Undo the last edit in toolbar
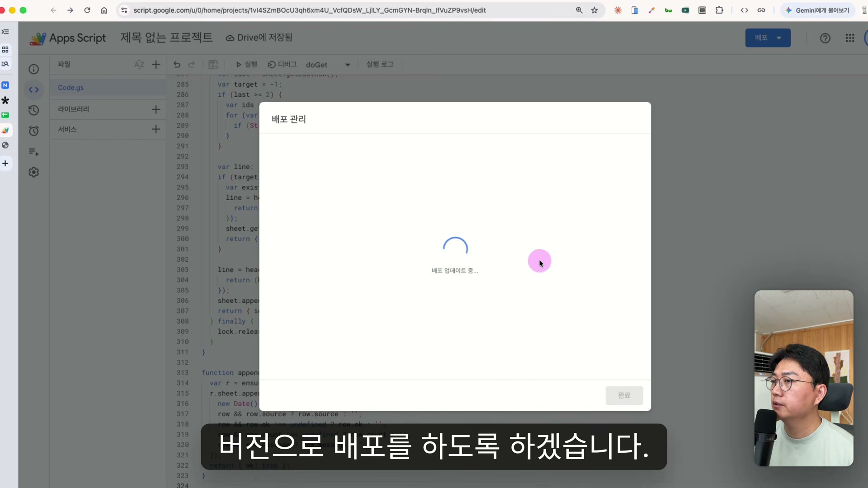Viewport: 868px width, 488px height. pyautogui.click(x=177, y=65)
